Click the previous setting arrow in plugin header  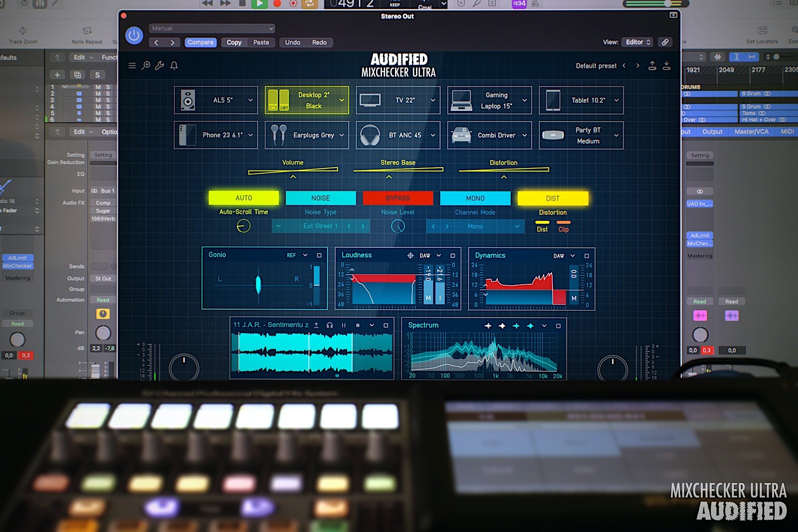tap(156, 42)
